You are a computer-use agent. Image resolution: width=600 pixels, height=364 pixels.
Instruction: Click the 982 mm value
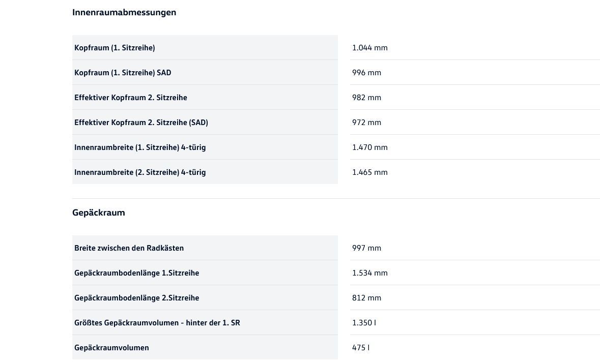click(x=366, y=98)
